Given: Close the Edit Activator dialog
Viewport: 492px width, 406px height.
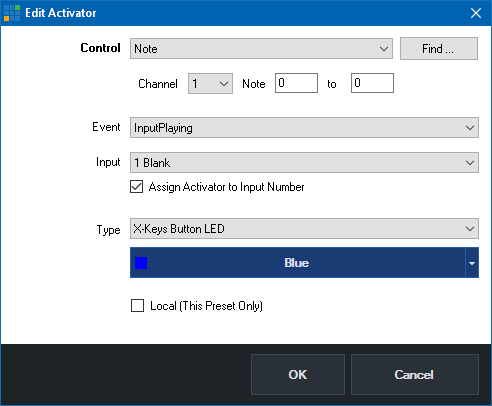Looking at the screenshot, I should [x=476, y=13].
